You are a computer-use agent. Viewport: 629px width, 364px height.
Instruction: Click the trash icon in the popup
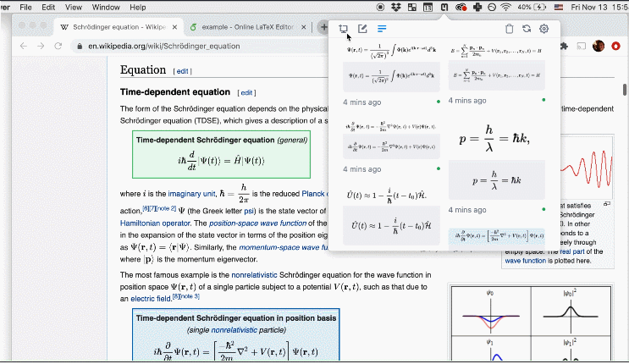point(509,29)
